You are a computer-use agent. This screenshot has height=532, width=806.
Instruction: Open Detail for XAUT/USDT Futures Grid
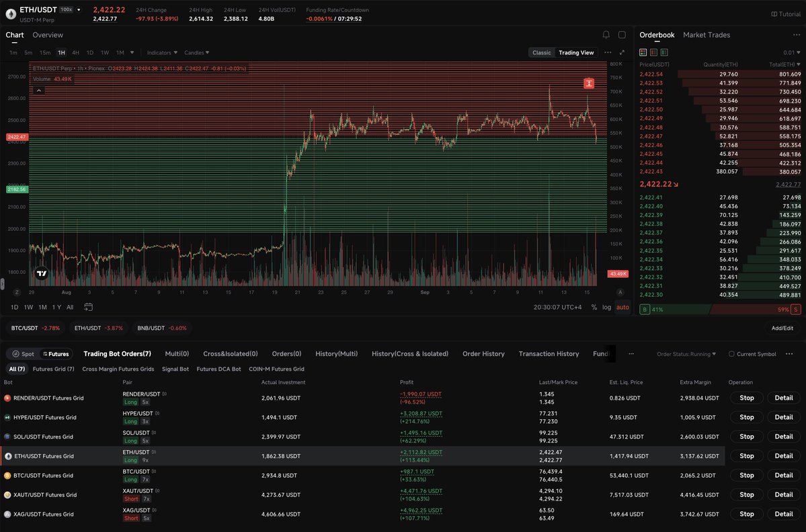click(x=783, y=494)
